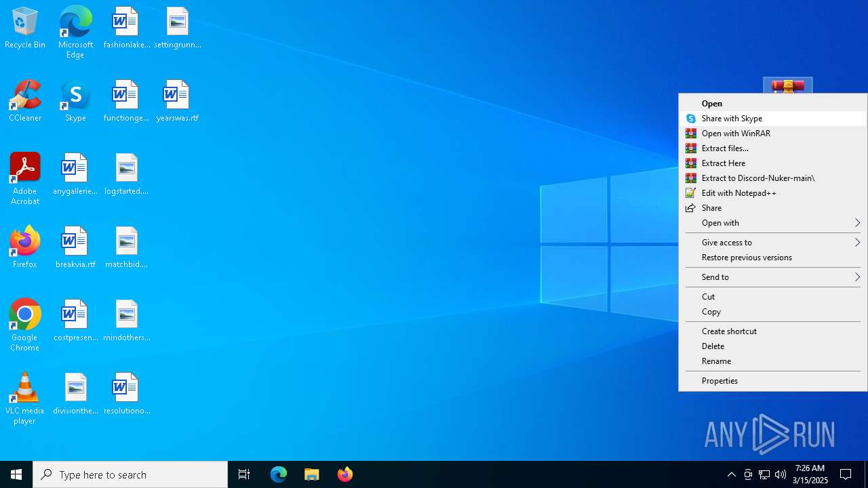This screenshot has width=868, height=488.
Task: Choose Create shortcut
Action: coord(773,331)
